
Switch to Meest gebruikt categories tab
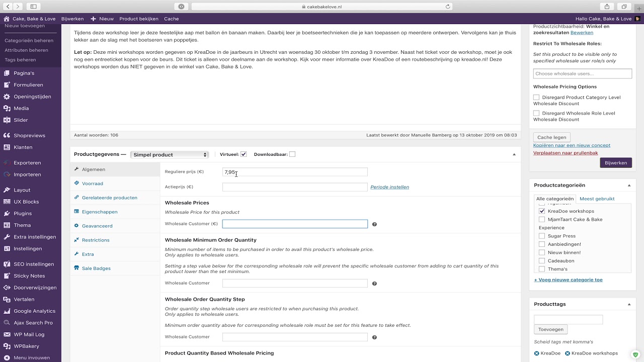pyautogui.click(x=597, y=199)
